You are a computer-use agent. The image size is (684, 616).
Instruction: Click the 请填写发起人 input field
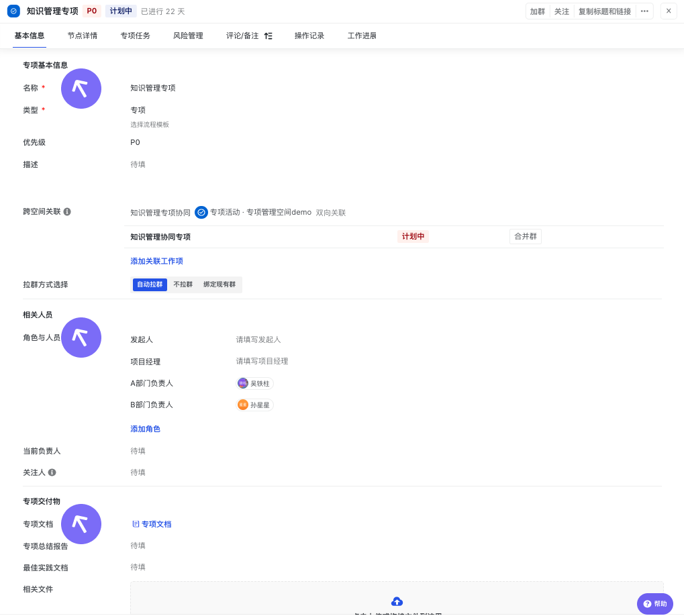coord(258,340)
